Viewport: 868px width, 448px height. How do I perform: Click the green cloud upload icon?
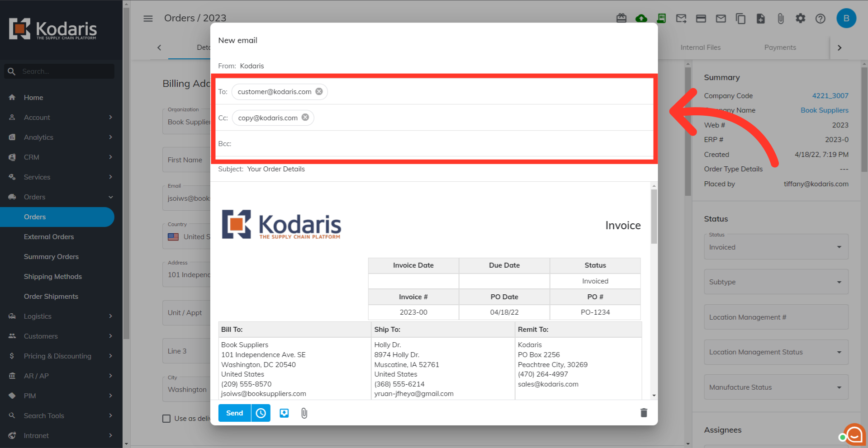[641, 19]
